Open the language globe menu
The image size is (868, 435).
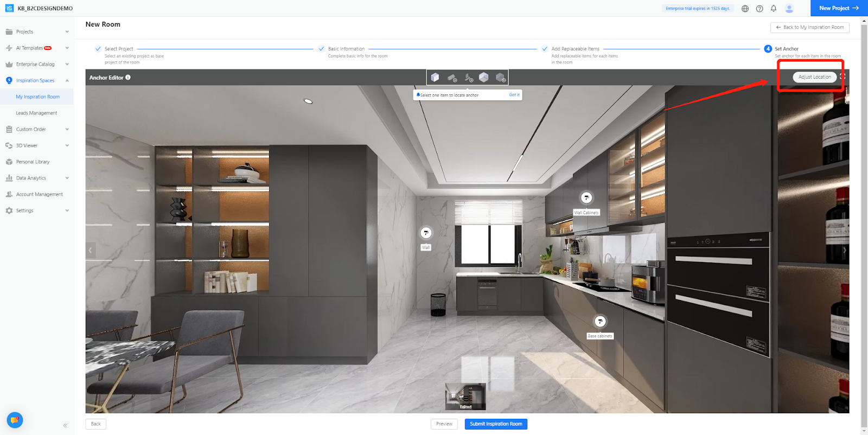(745, 9)
